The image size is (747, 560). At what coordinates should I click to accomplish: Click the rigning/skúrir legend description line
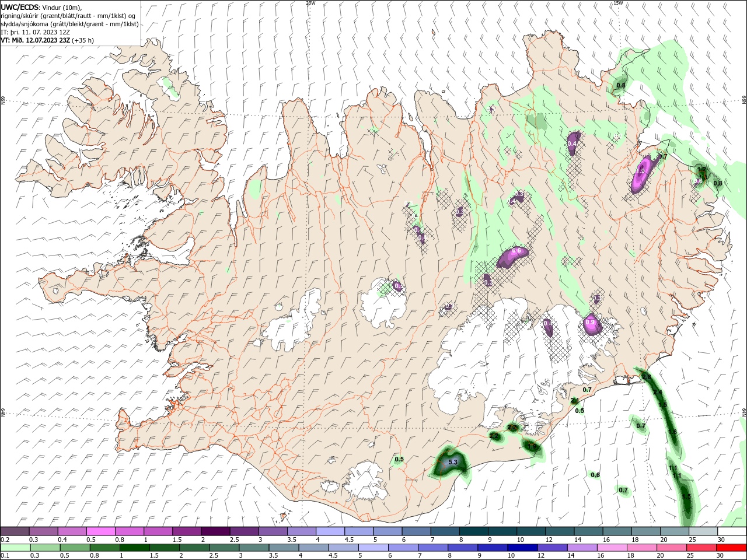click(68, 16)
